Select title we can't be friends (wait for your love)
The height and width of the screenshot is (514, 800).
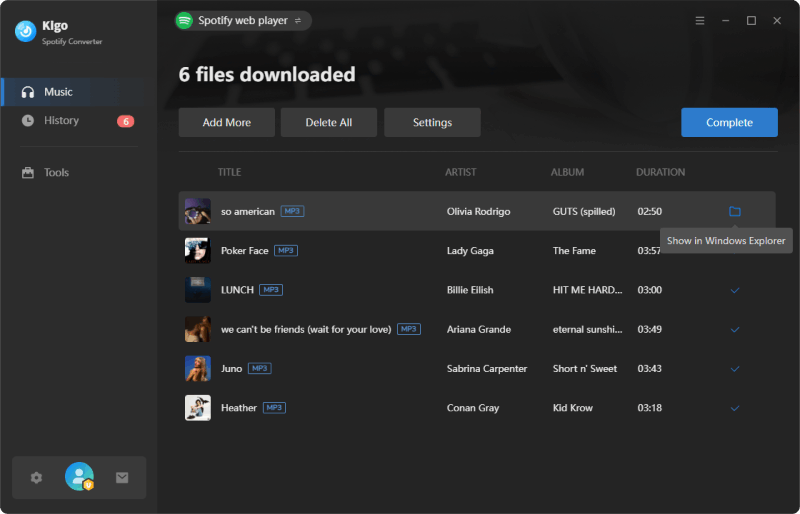pyautogui.click(x=306, y=329)
